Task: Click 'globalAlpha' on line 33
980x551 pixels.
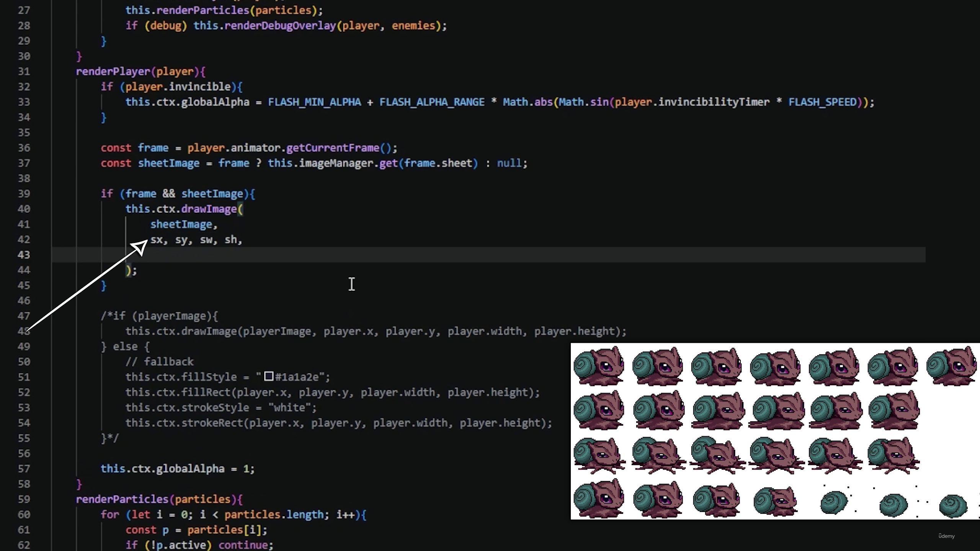Action: pyautogui.click(x=215, y=102)
